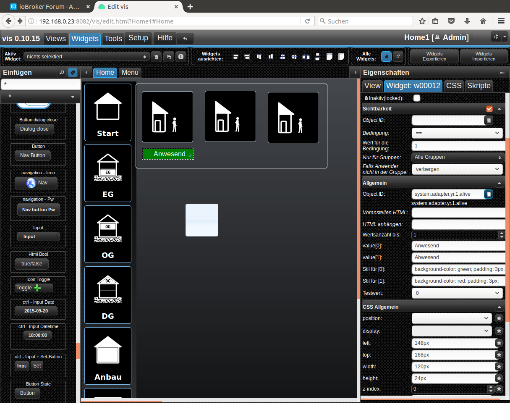Open the Bedingung dropdown
510x420 pixels.
[x=457, y=133]
